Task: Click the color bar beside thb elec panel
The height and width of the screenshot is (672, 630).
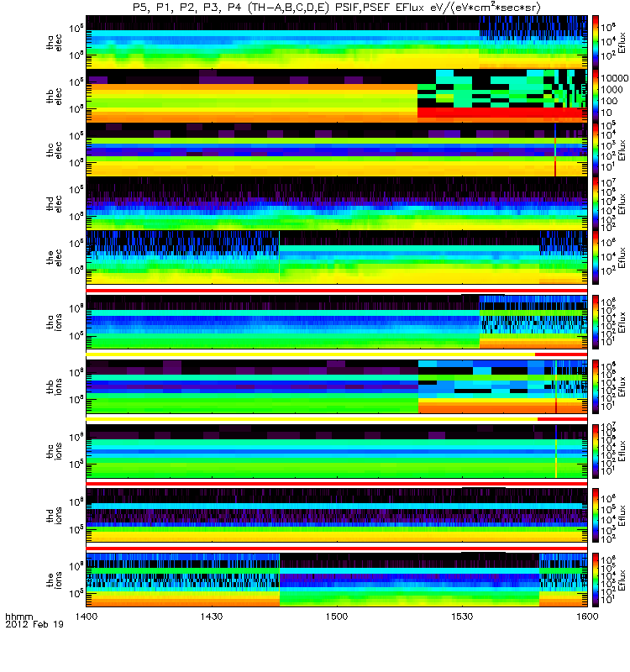Action: pyautogui.click(x=596, y=96)
